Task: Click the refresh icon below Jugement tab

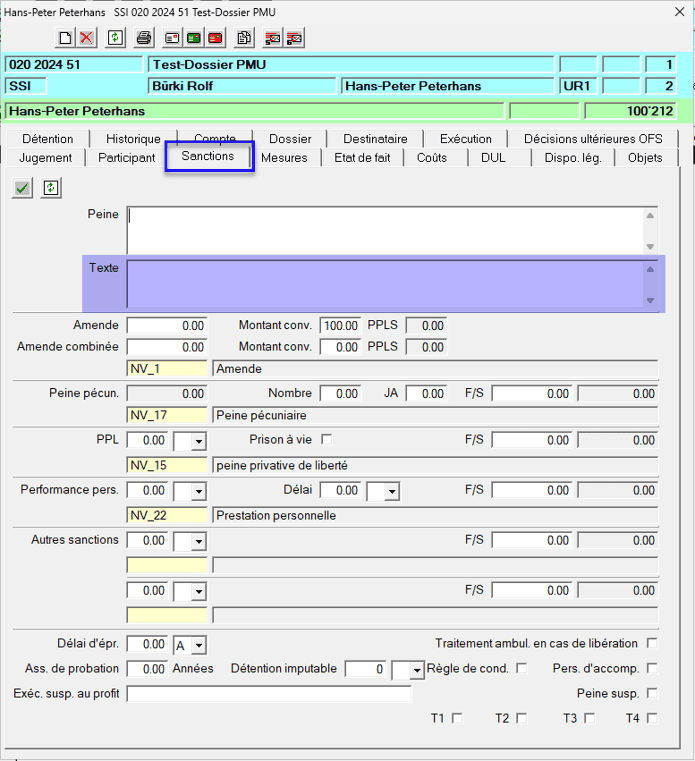Action: [x=51, y=188]
